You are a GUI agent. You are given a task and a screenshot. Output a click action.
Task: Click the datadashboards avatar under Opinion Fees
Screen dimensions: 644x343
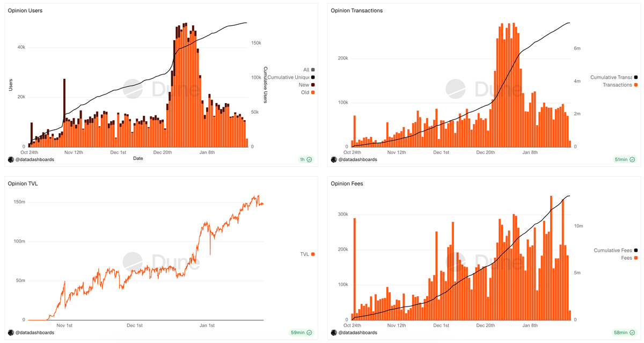coord(334,332)
